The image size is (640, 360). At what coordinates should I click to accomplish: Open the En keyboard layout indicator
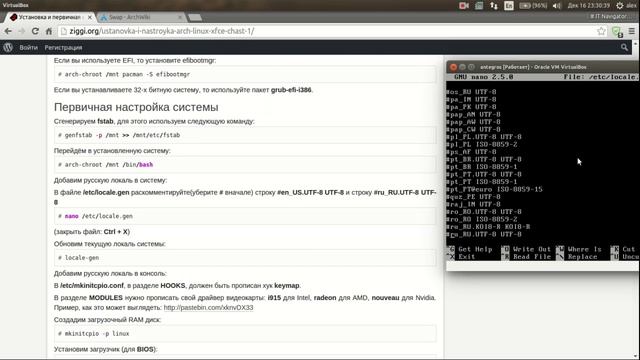pos(509,6)
